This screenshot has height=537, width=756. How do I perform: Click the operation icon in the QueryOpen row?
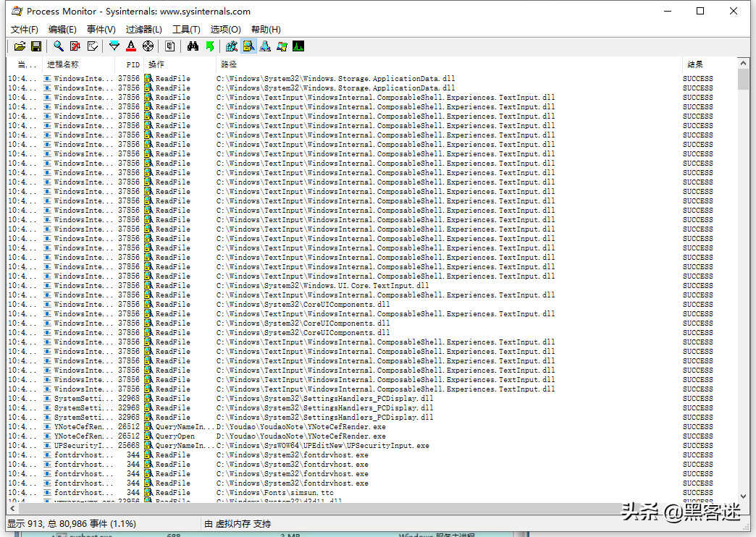tap(148, 436)
